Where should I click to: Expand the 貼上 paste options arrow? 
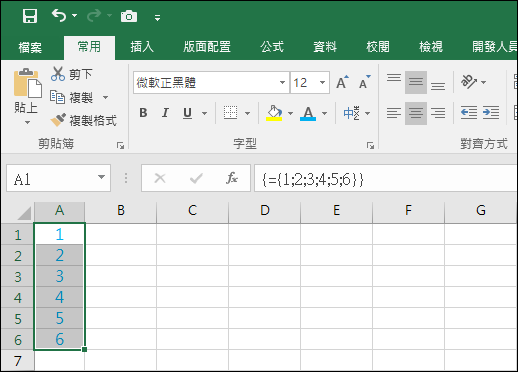[27, 123]
